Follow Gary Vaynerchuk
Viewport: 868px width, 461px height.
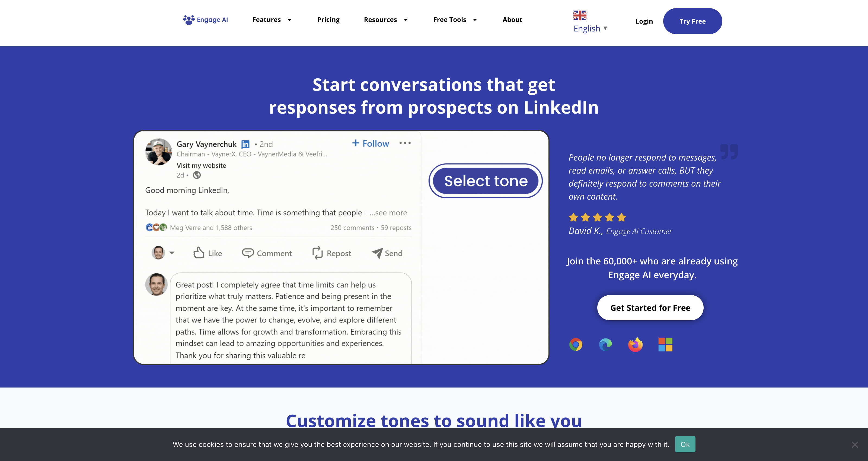coord(370,143)
